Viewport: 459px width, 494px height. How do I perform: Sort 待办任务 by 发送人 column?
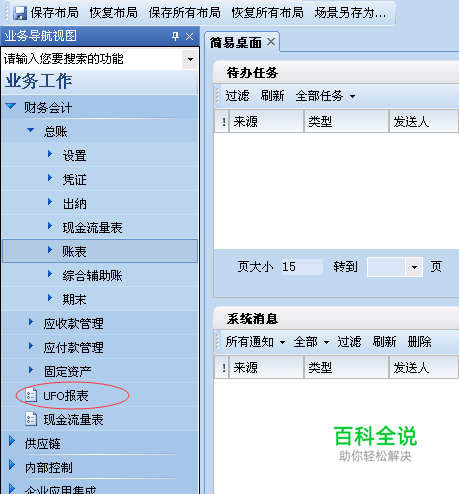(x=424, y=122)
